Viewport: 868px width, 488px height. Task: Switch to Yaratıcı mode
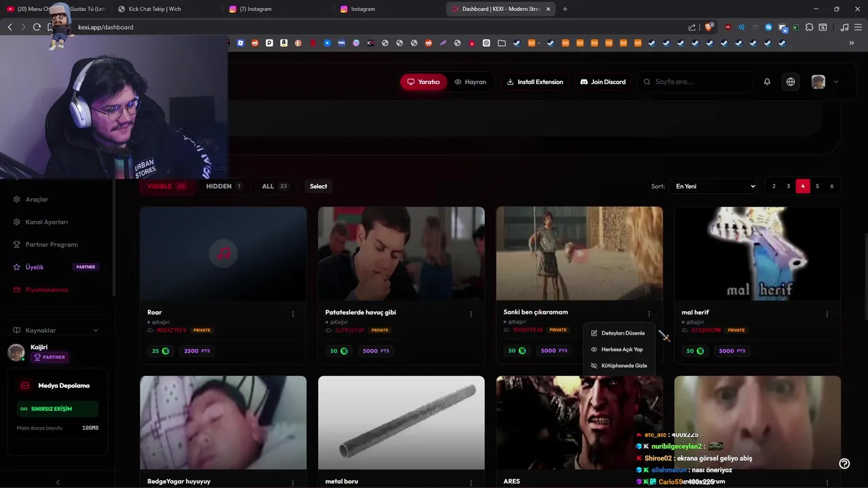pos(423,82)
